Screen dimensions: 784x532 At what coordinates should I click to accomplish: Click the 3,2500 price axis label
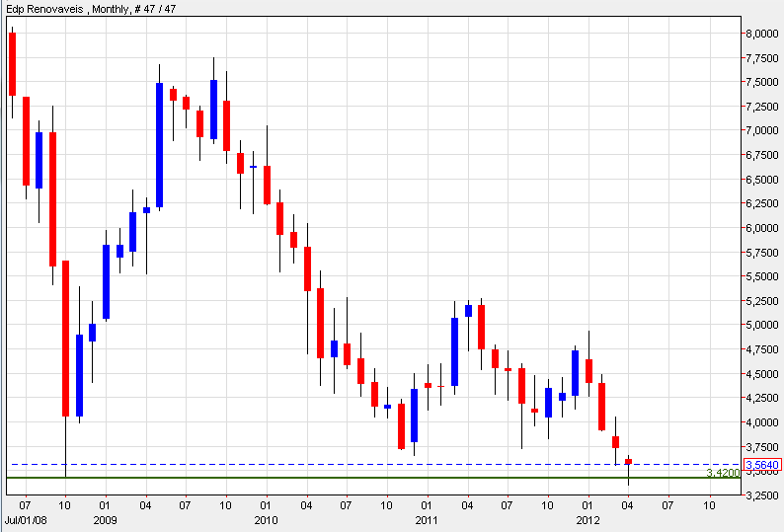click(x=762, y=495)
